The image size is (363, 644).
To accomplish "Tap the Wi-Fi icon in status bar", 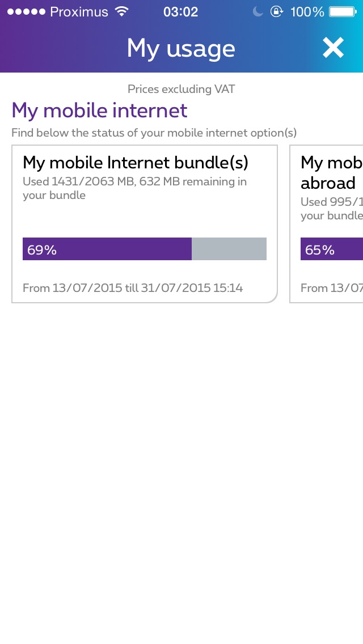I will click(121, 12).
